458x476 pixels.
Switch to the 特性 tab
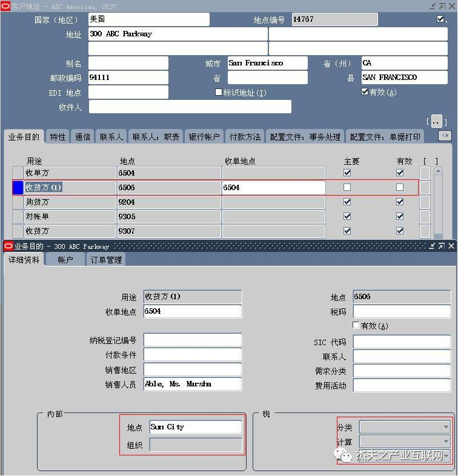tap(58, 137)
